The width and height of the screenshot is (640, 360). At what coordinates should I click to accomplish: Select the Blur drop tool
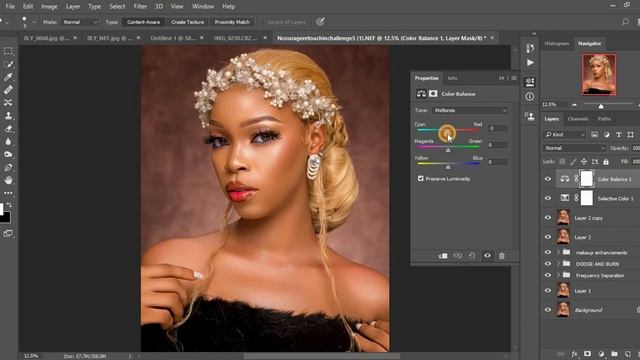[x=8, y=142]
